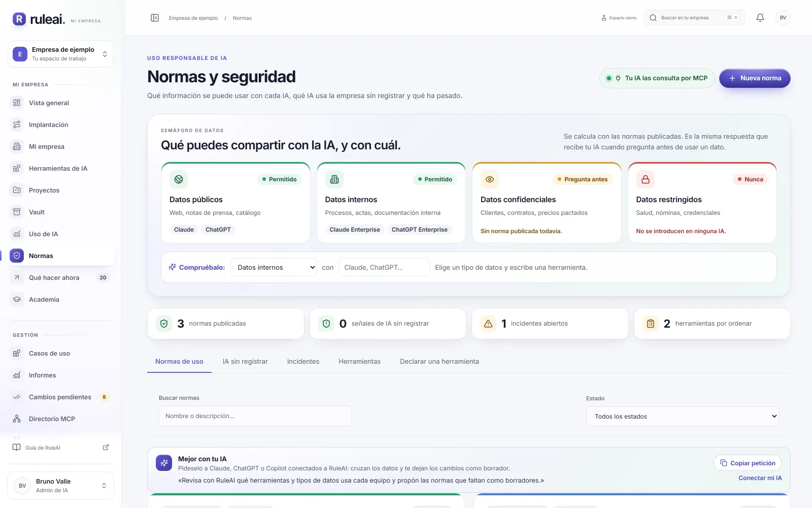
Task: Open Vista general in the sidebar
Action: (61, 103)
